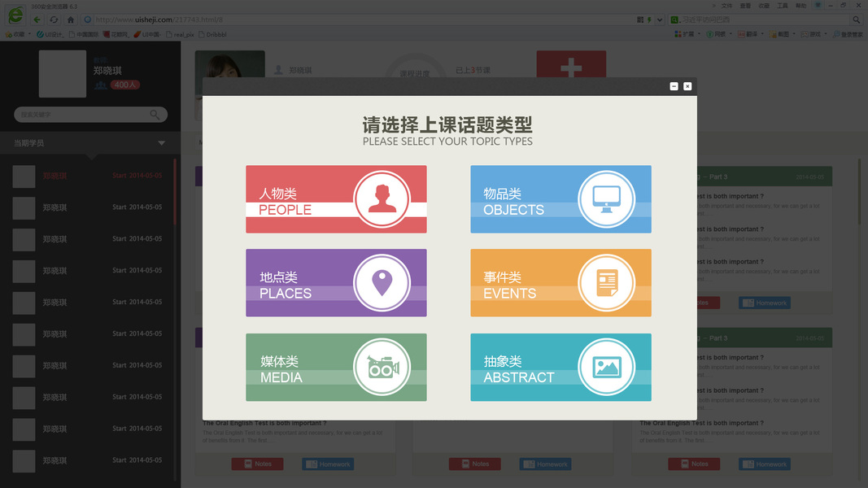This screenshot has height=488, width=868.
Task: Select the 地点类 PLACES topic card
Action: [x=336, y=283]
